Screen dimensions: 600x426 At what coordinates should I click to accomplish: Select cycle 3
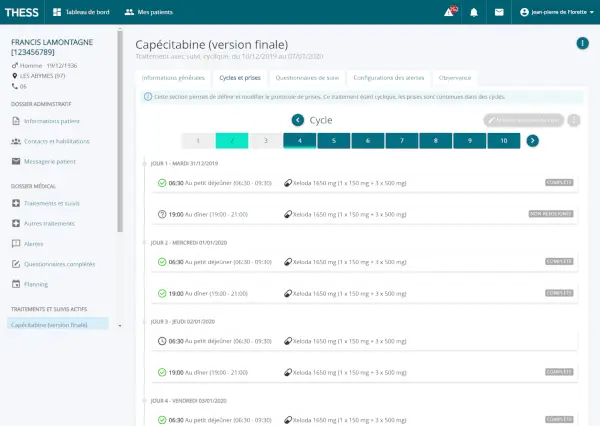266,141
